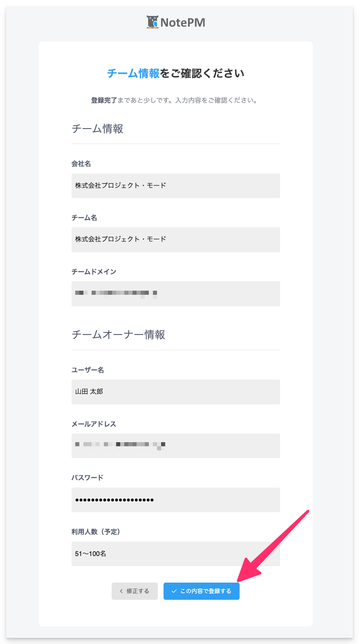Screen dimensions: 359x644
Task: Click the この内容で登録する button
Action: 202,591
